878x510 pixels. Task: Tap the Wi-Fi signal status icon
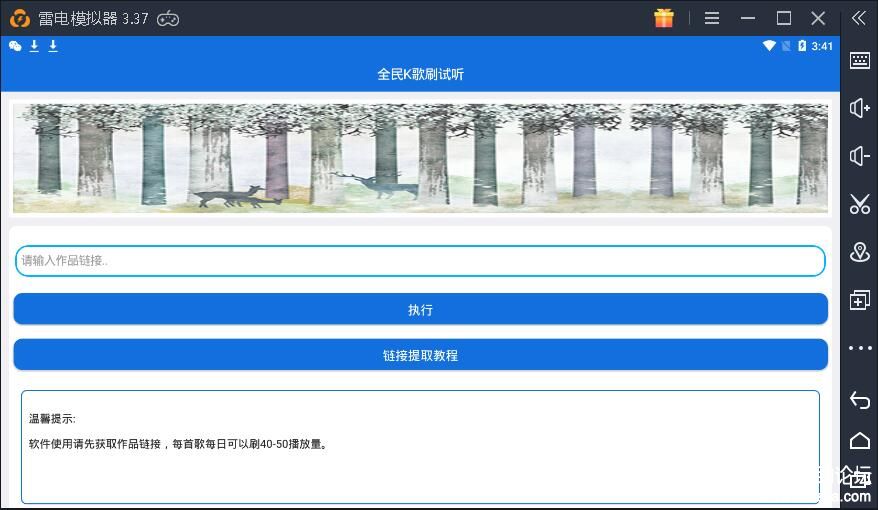pos(769,45)
